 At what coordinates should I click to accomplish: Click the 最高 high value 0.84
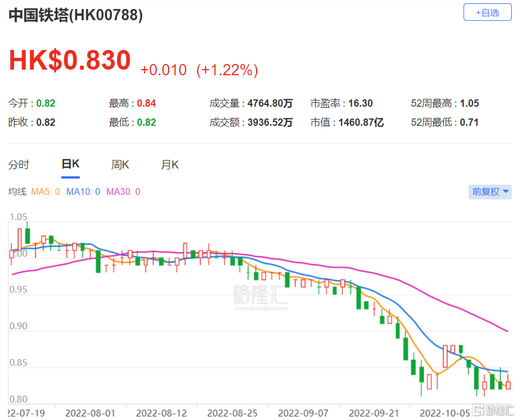click(x=146, y=103)
